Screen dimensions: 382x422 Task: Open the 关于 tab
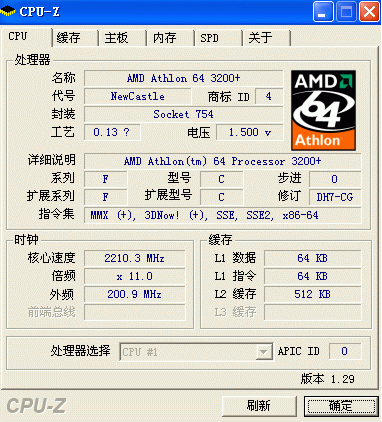(267, 38)
